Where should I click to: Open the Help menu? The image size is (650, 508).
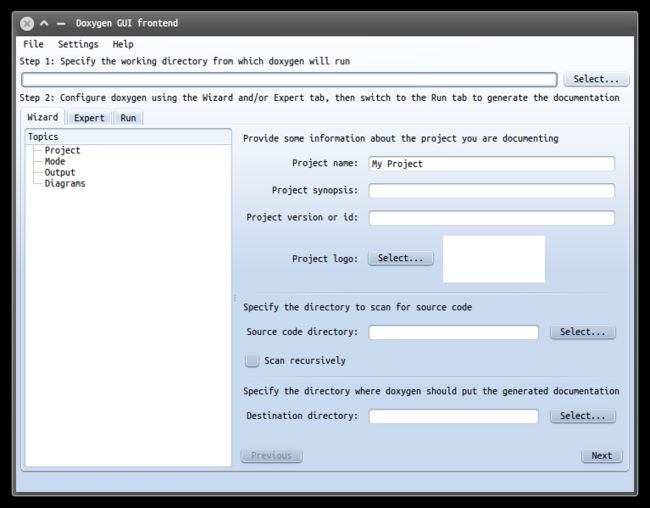[x=123, y=44]
